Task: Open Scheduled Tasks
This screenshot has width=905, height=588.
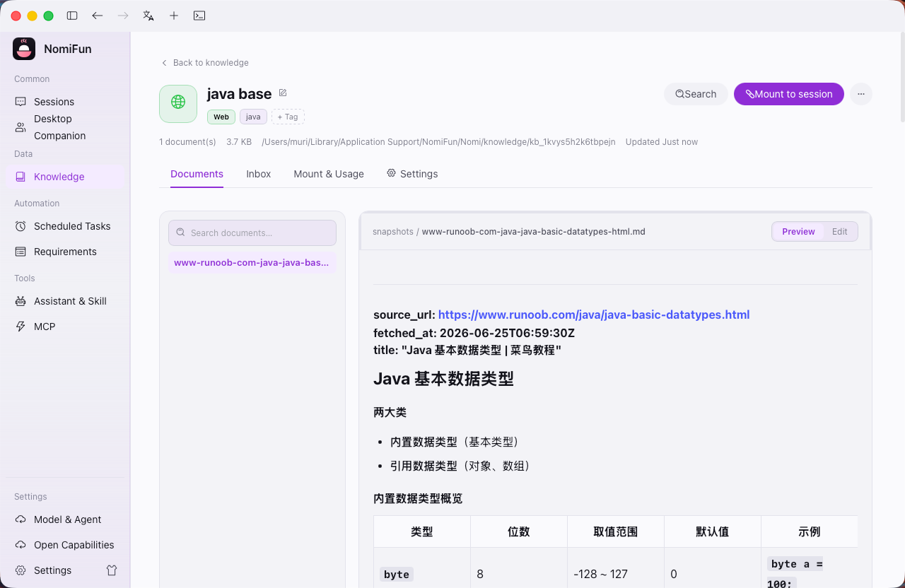Action: point(65,226)
